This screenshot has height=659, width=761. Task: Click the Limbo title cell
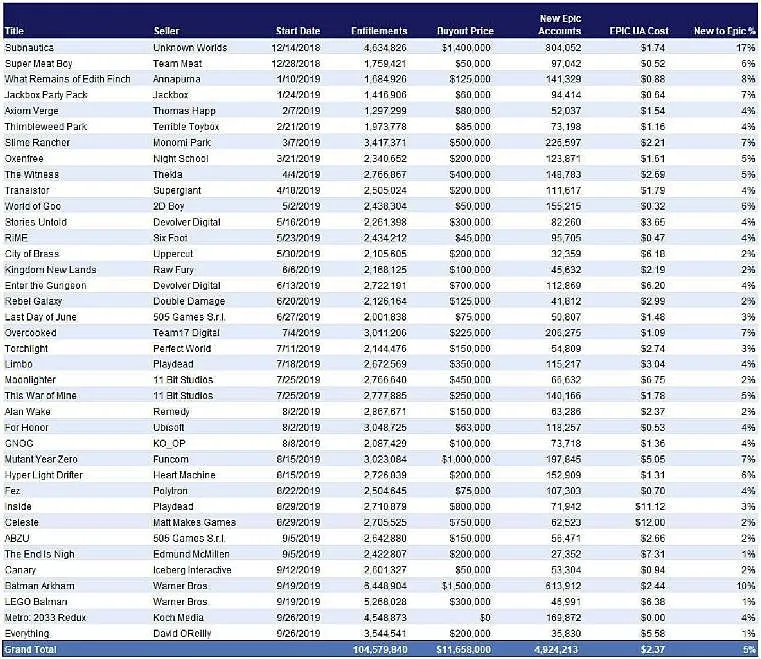pos(18,364)
